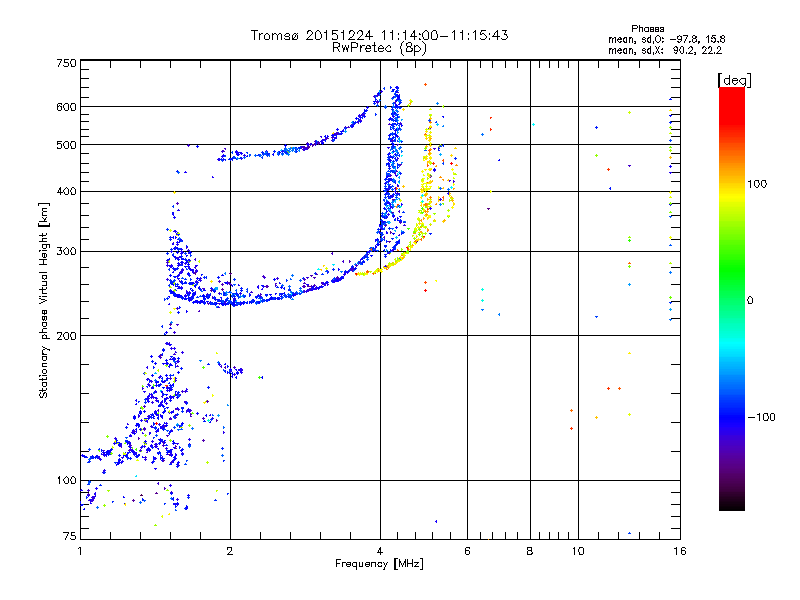The image size is (800, 600).
Task: Click the rainbow phase colorbar
Action: coord(732,298)
